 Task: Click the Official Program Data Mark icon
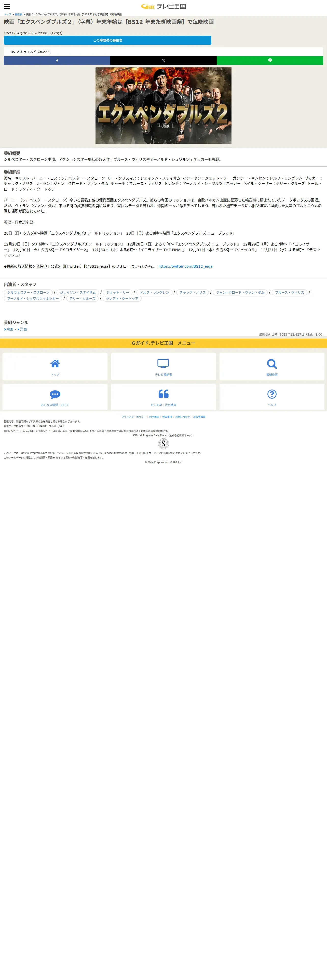163,444
